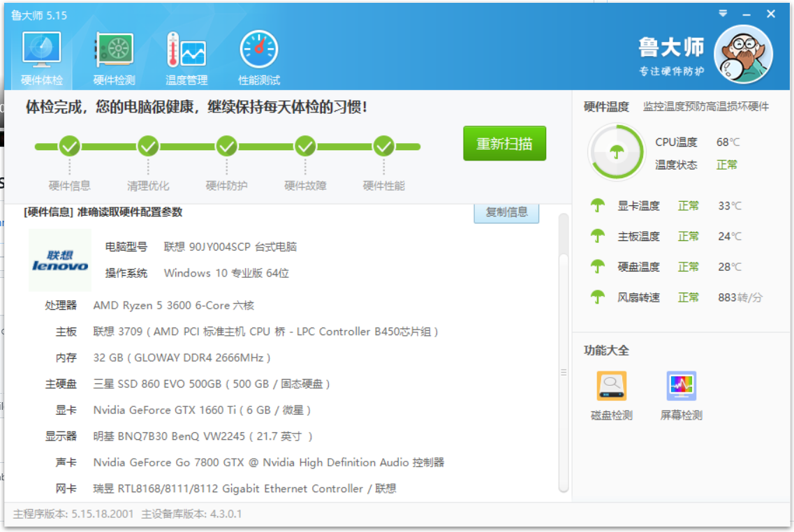Click the CPU temperature gauge circle
Viewport: 794px width, 532px height.
point(616,152)
